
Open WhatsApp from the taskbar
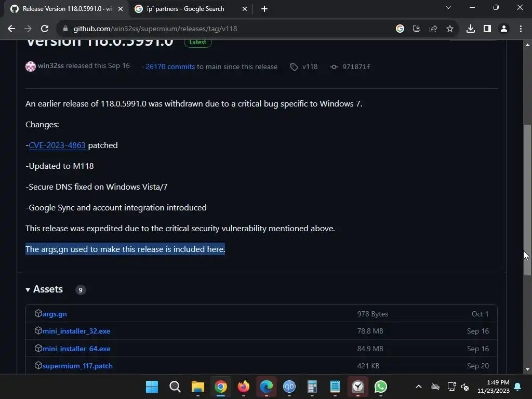pyautogui.click(x=381, y=387)
